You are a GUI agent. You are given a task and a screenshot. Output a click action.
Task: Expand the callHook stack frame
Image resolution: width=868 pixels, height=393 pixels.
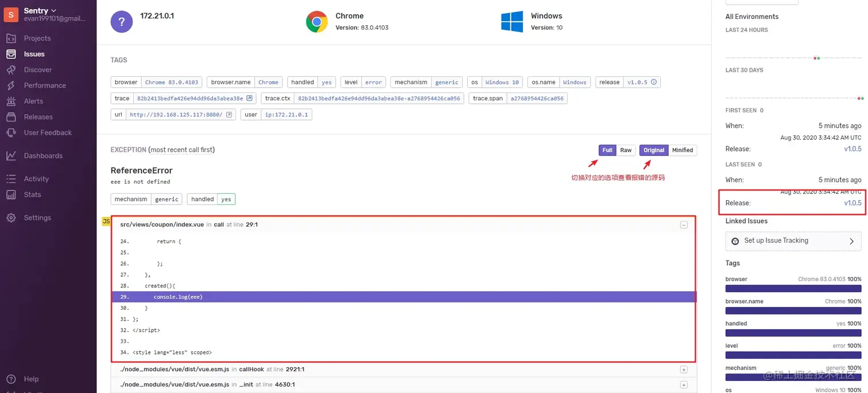[684, 370]
